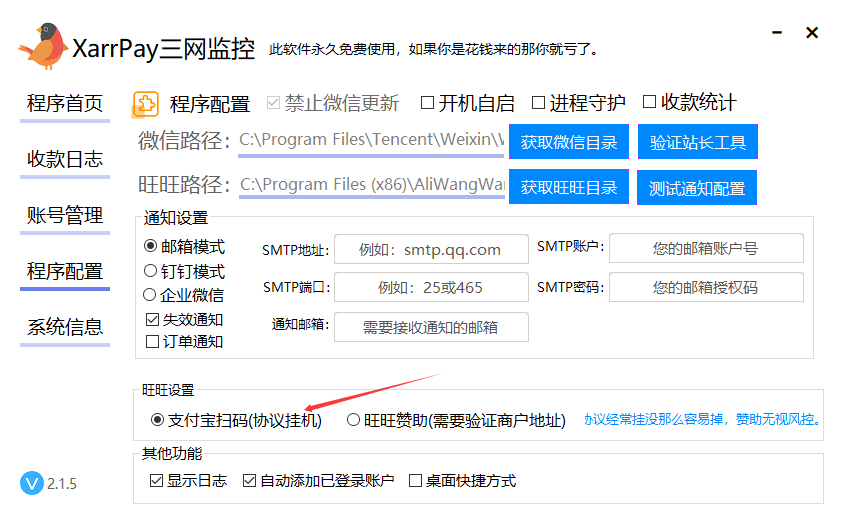Minimize the XarrPay window

pyautogui.click(x=777, y=33)
